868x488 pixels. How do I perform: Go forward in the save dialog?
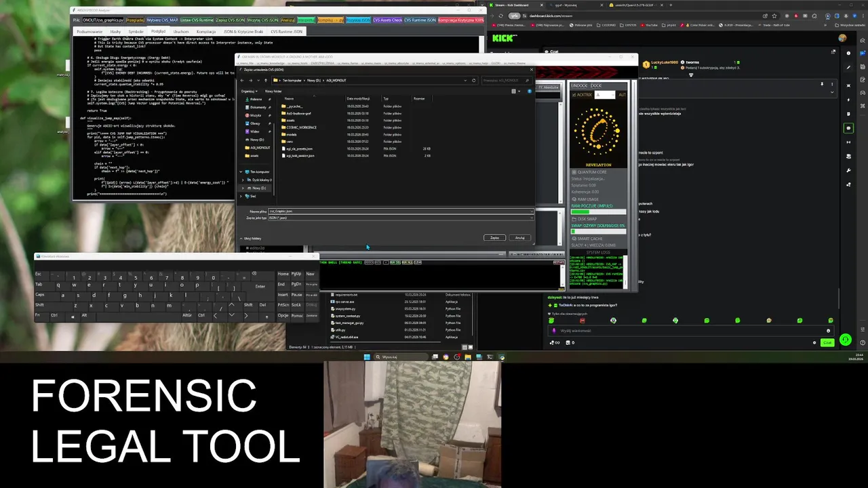251,81
